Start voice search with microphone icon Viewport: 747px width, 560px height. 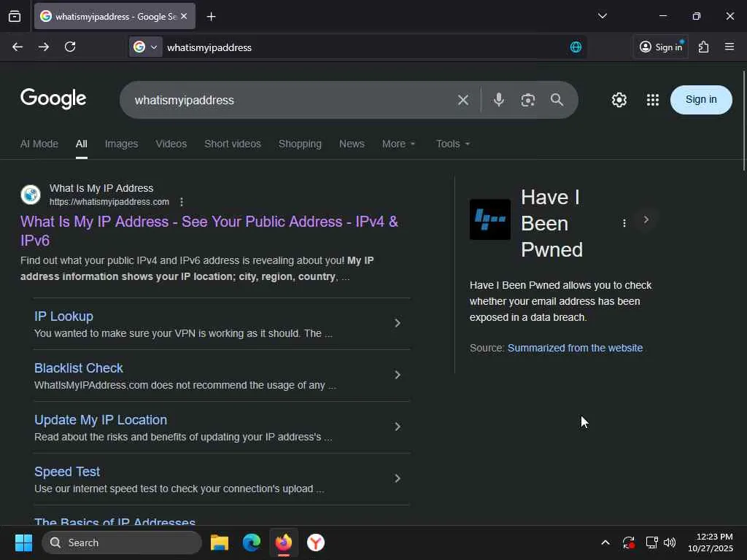499,99
